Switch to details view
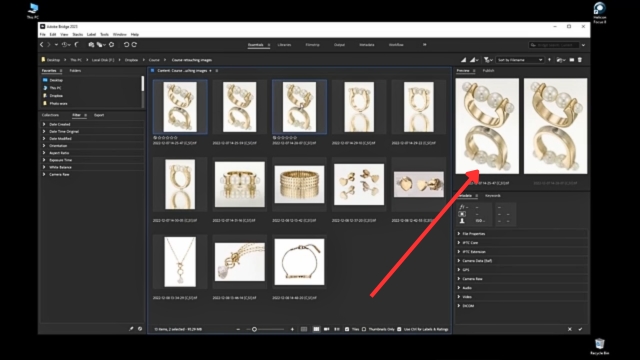The width and height of the screenshot is (640, 360). [327, 329]
